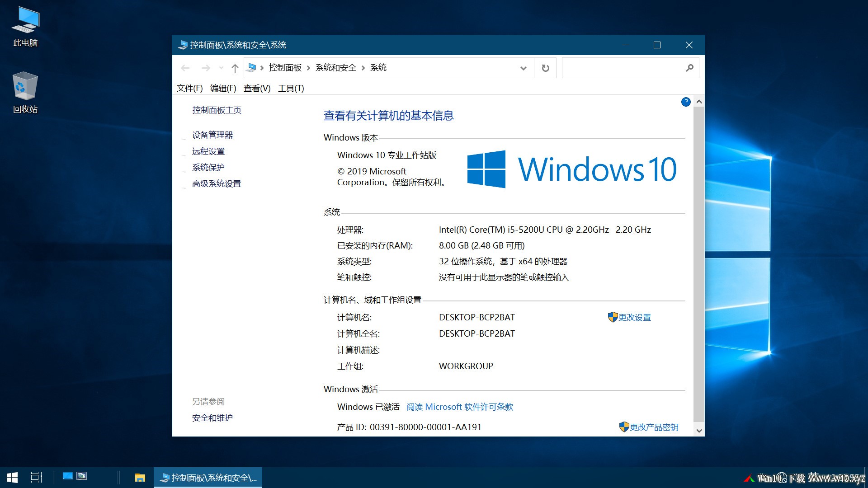Screen dimensions: 868x488
Task: Click the vertical scrollbar thumb
Action: 699,264
